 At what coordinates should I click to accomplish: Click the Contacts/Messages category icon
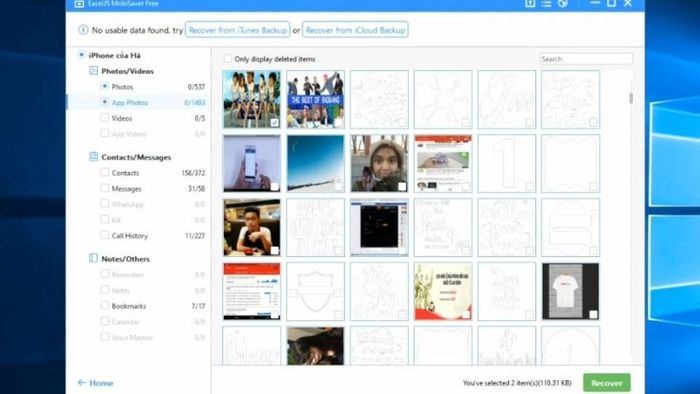tap(93, 157)
